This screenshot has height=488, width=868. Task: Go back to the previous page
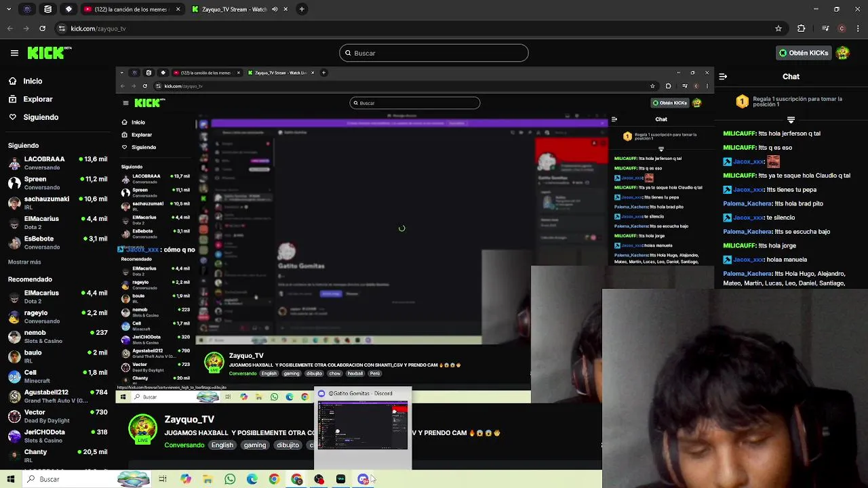tap(9, 28)
